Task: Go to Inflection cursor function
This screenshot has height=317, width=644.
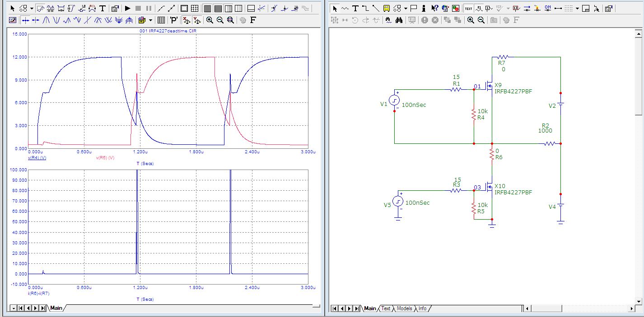Action: click(87, 20)
